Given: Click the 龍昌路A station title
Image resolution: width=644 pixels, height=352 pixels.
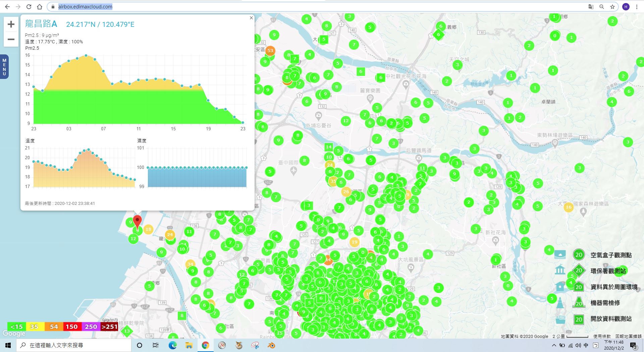Looking at the screenshot, I should (x=41, y=24).
